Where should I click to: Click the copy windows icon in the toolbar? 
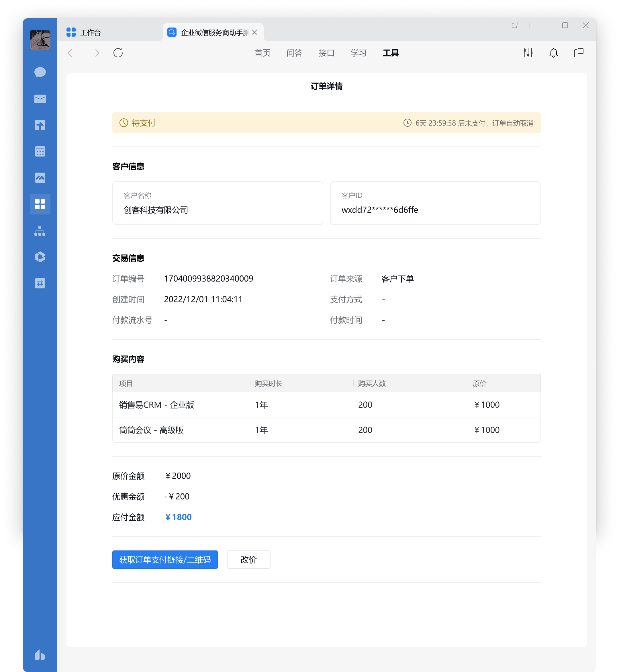pos(579,53)
